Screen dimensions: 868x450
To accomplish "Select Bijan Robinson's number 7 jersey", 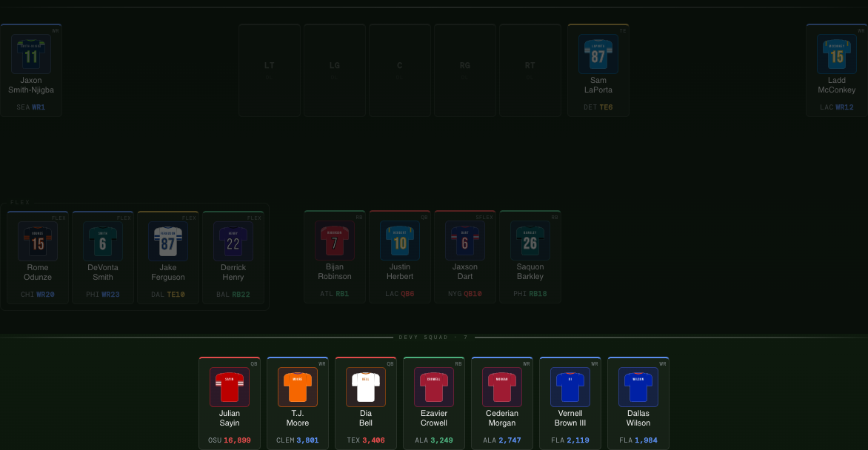I will coord(334,241).
